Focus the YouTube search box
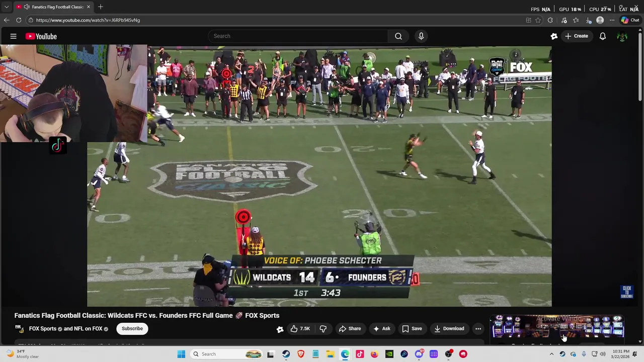 click(298, 36)
